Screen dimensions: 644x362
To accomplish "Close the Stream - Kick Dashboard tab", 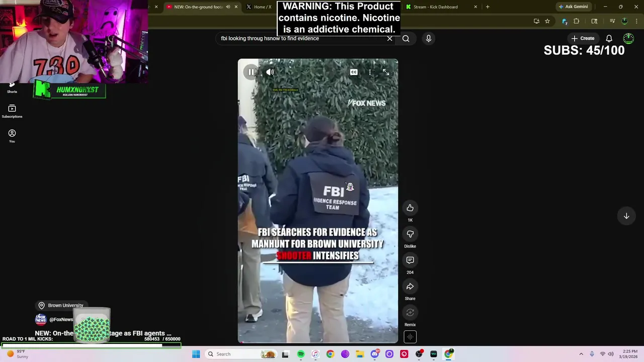I will [475, 7].
